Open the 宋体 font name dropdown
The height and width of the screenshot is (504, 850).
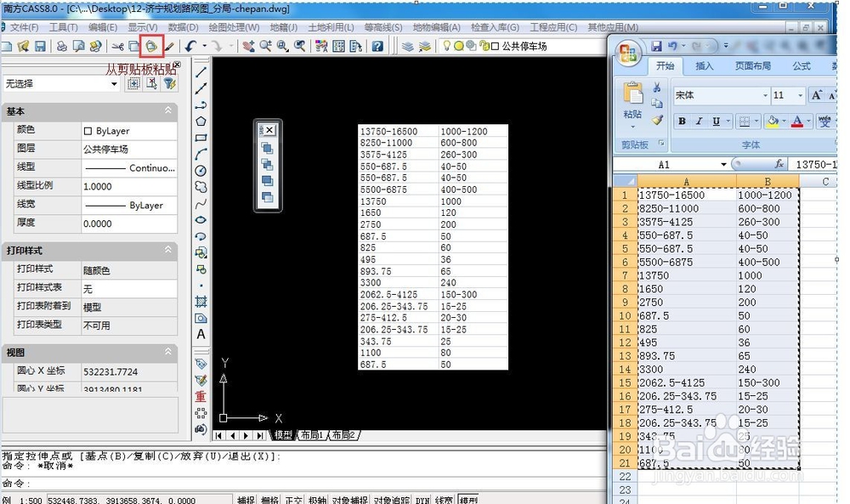pos(765,96)
